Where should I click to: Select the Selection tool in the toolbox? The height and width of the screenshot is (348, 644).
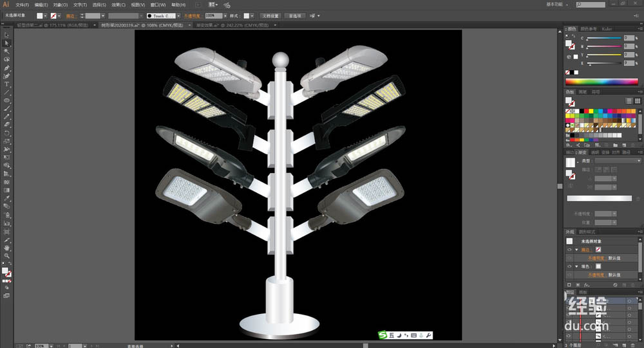point(6,34)
